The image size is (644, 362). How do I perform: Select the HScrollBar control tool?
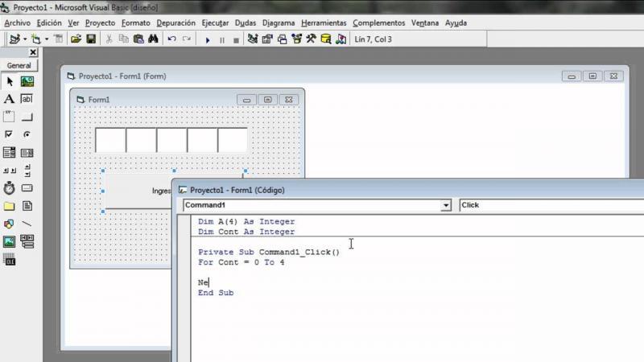point(9,171)
